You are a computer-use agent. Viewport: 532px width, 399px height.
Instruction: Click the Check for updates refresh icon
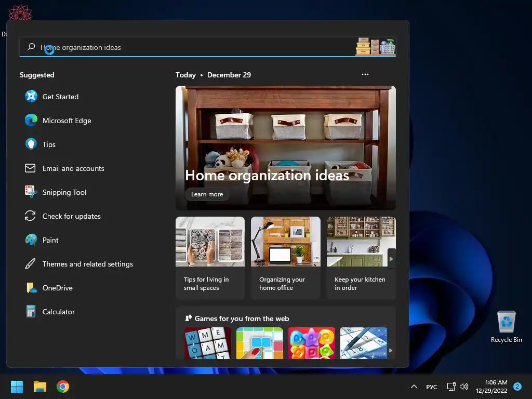(x=30, y=216)
